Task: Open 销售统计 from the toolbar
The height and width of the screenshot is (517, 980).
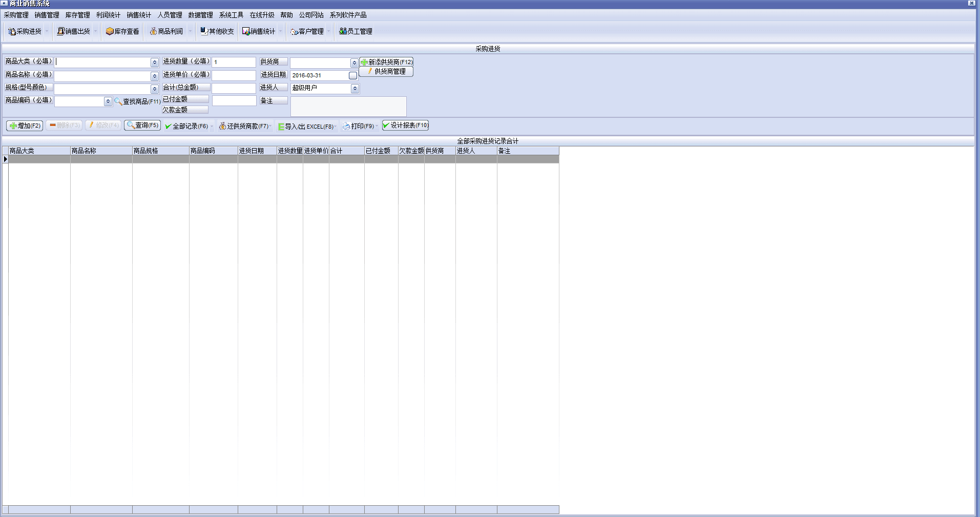Action: pyautogui.click(x=259, y=31)
